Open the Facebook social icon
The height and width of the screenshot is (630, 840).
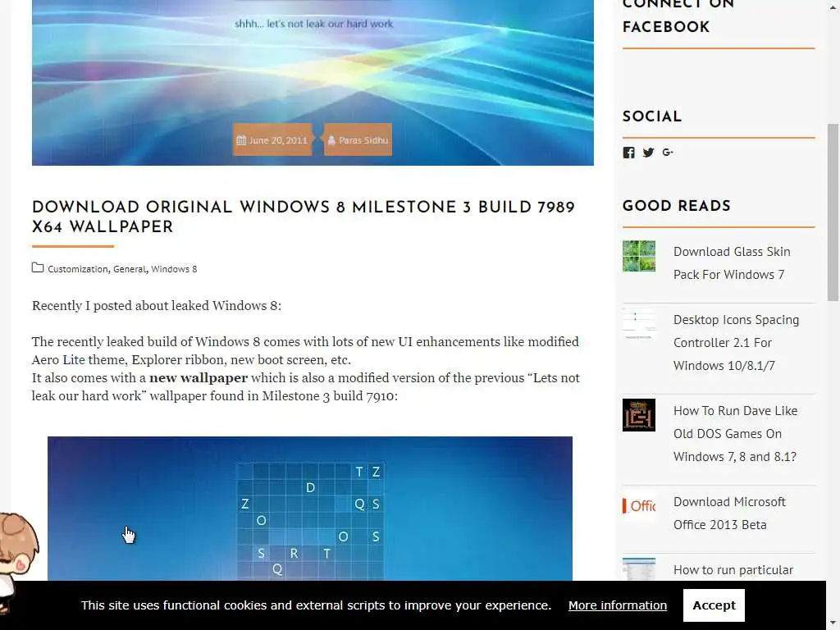pos(628,153)
